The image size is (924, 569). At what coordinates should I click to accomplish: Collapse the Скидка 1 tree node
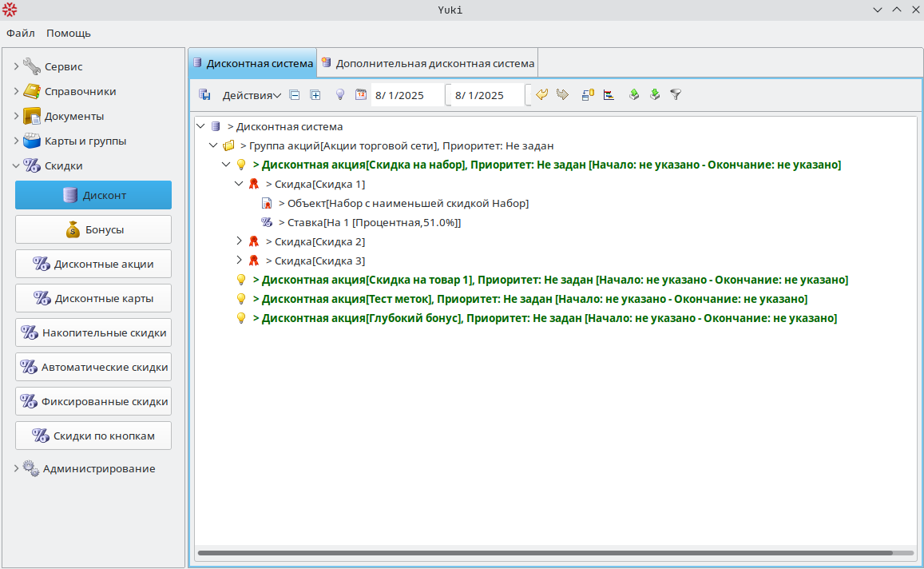(x=239, y=184)
